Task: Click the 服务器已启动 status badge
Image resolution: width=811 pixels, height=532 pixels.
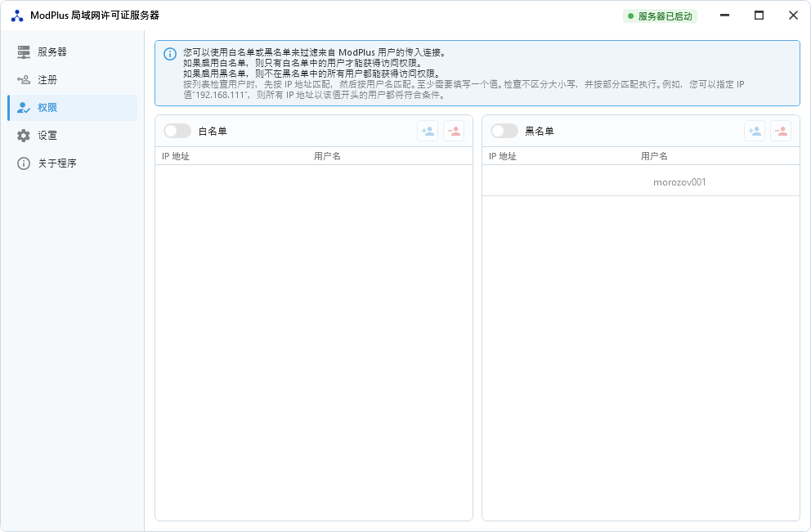Action: [x=660, y=16]
